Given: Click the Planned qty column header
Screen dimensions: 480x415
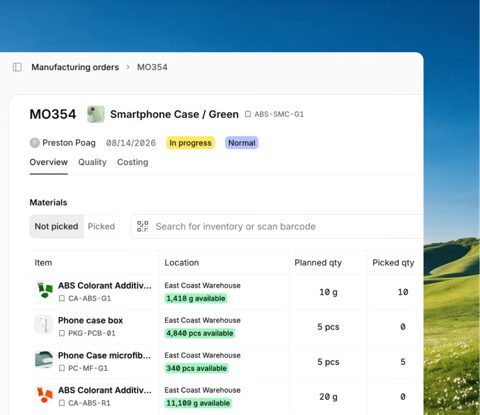Looking at the screenshot, I should point(318,263).
